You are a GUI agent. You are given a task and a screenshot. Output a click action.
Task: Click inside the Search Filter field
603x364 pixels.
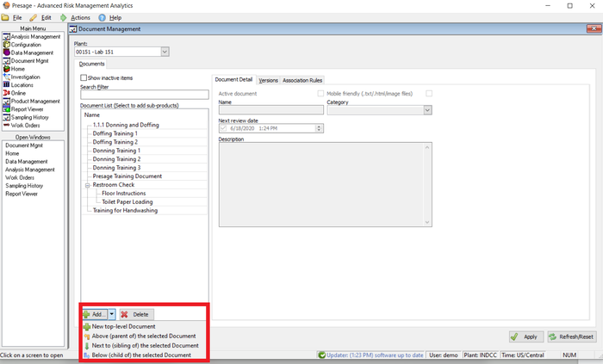click(x=145, y=95)
